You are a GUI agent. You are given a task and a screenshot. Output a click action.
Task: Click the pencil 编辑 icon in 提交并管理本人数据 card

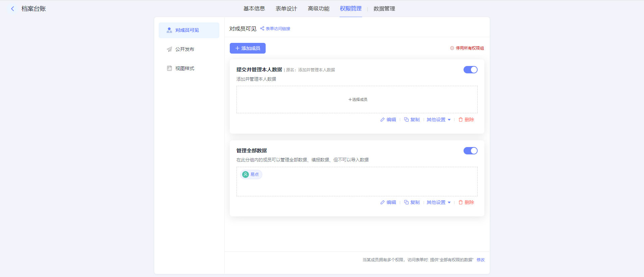[x=382, y=120]
